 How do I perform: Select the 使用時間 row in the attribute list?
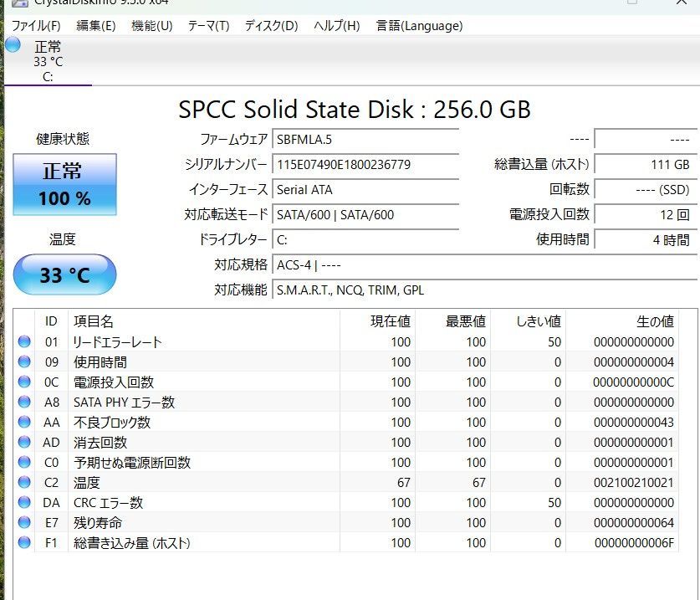tap(346, 362)
